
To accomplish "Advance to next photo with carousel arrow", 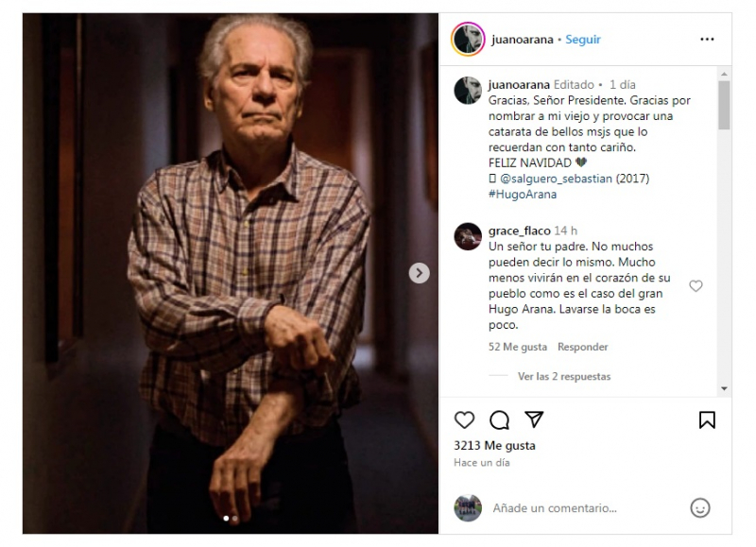I will [419, 273].
